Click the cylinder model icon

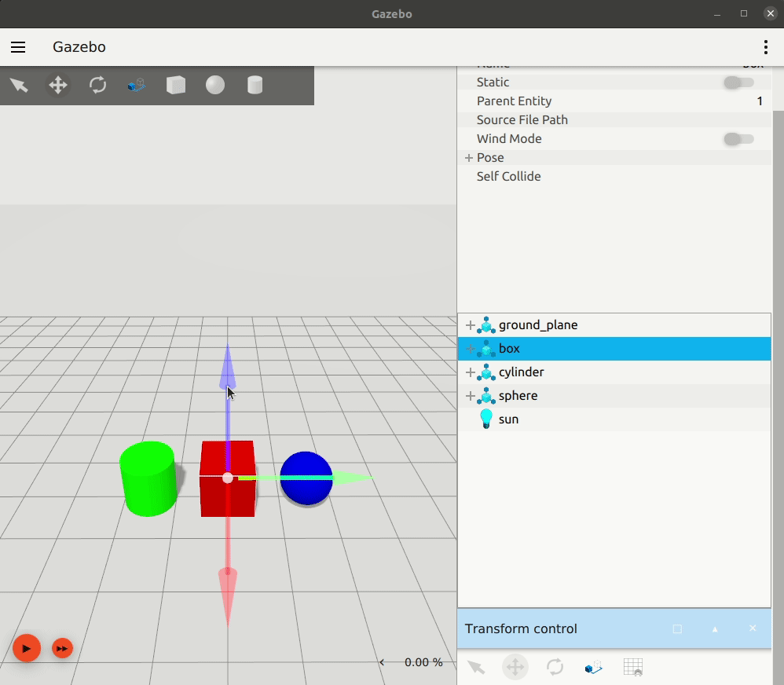(486, 372)
